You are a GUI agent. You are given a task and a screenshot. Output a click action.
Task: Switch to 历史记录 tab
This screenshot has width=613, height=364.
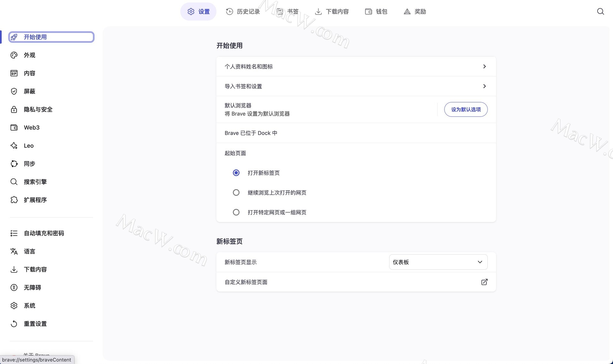[x=243, y=11]
